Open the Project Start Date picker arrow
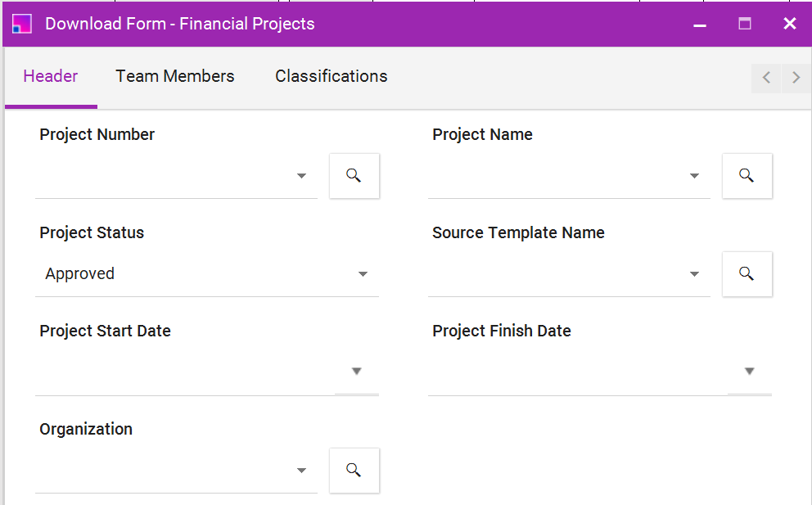This screenshot has width=812, height=505. pyautogui.click(x=356, y=372)
